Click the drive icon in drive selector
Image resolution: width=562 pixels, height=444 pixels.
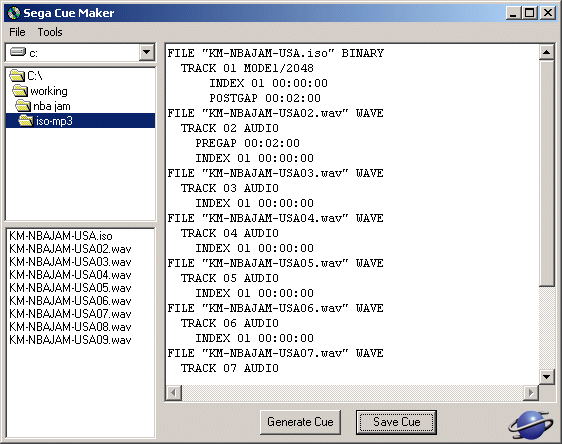coord(18,52)
